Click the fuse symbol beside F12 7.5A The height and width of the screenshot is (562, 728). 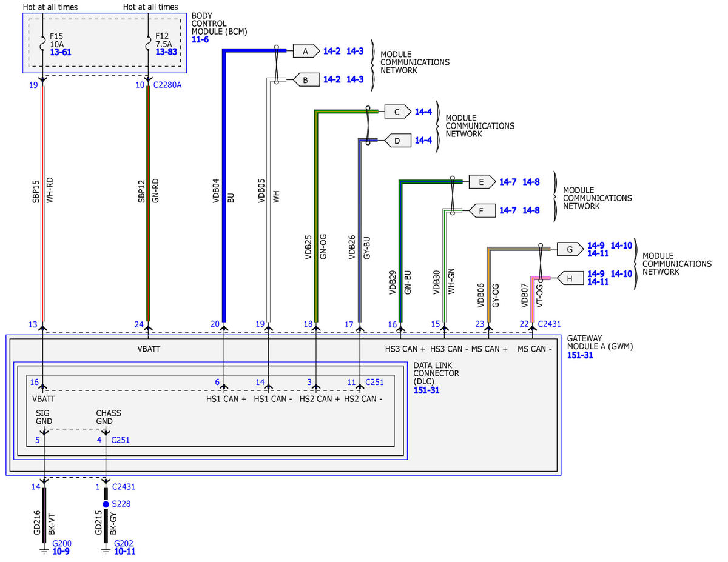click(x=149, y=44)
